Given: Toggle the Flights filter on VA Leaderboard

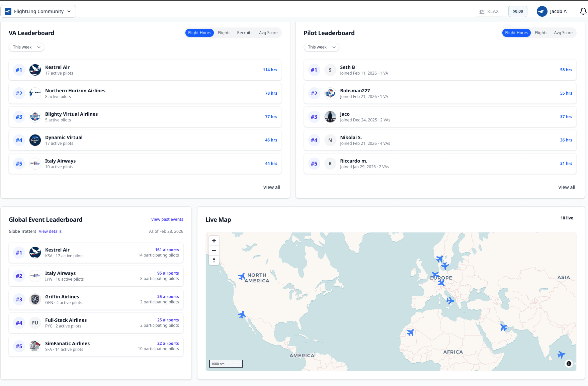Looking at the screenshot, I should tap(224, 32).
